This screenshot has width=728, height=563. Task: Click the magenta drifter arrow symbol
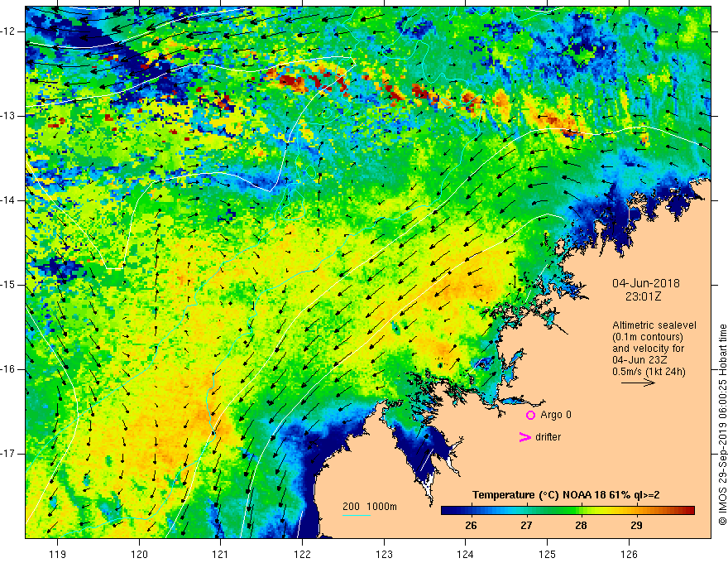point(524,437)
